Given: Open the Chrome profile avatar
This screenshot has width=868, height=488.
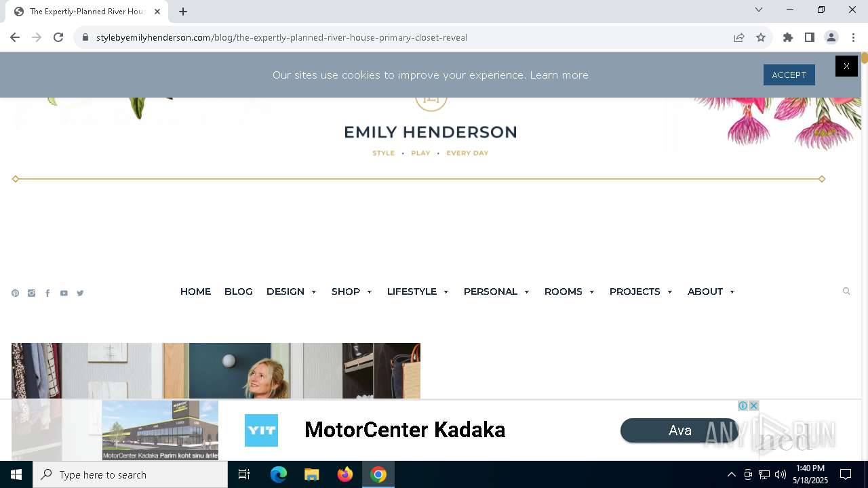Looking at the screenshot, I should click(831, 37).
